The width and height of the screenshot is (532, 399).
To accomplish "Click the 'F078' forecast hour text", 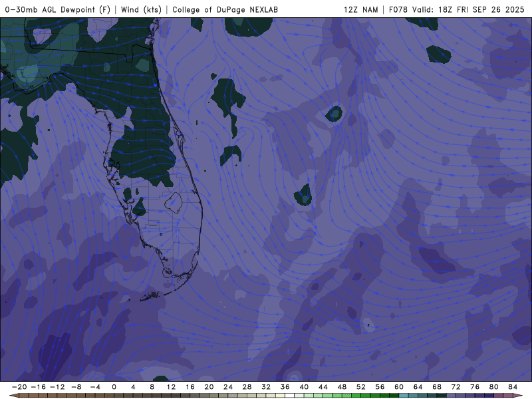I will tap(398, 9).
